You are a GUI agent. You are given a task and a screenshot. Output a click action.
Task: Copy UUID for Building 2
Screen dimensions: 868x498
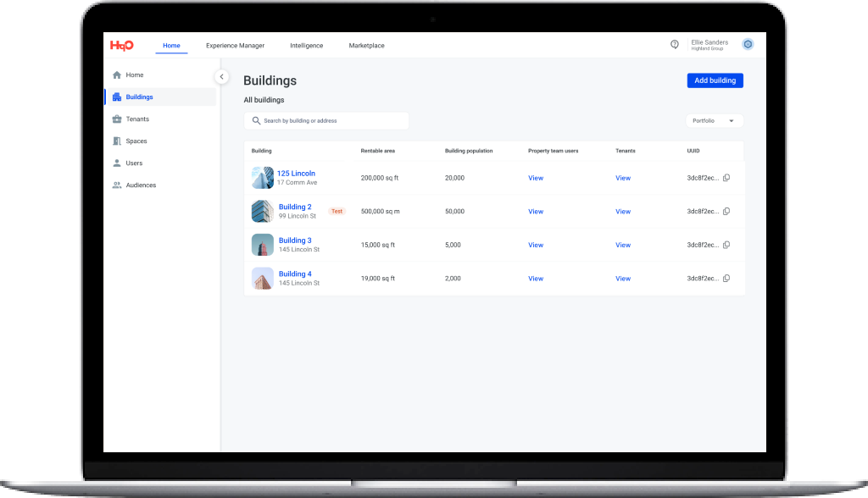click(726, 212)
